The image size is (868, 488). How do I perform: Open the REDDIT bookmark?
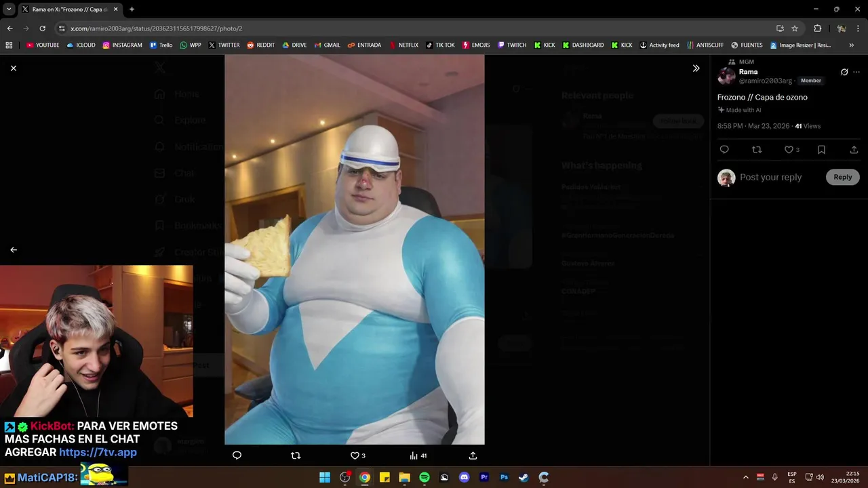coord(261,45)
